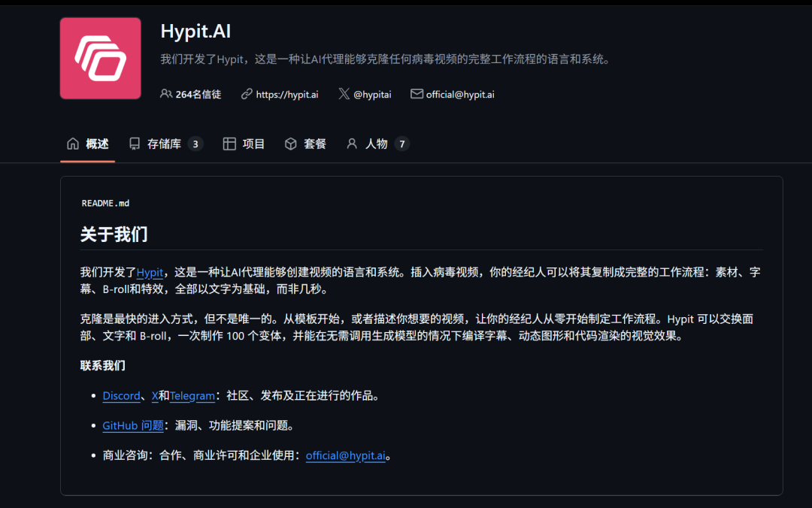Image resolution: width=812 pixels, height=508 pixels.
Task: Open the 概述 overview tab
Action: [x=87, y=144]
